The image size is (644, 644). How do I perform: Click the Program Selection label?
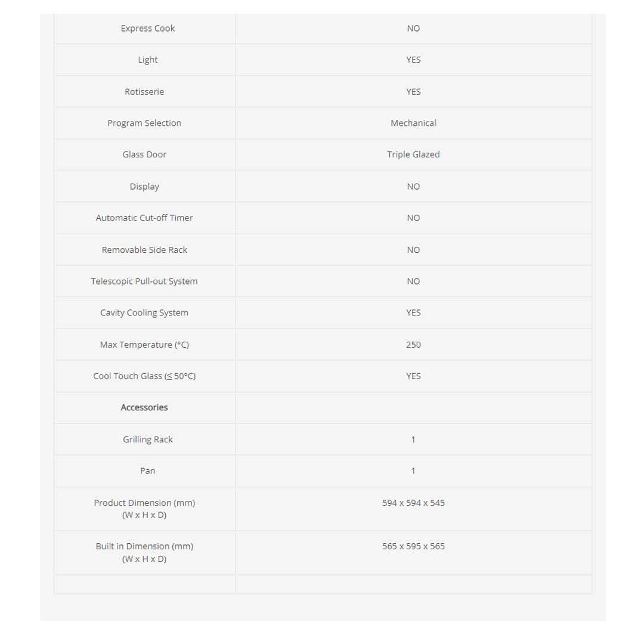(x=144, y=123)
